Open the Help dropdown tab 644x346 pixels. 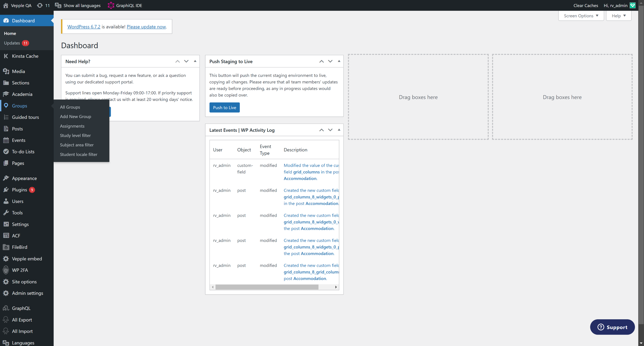(x=618, y=16)
